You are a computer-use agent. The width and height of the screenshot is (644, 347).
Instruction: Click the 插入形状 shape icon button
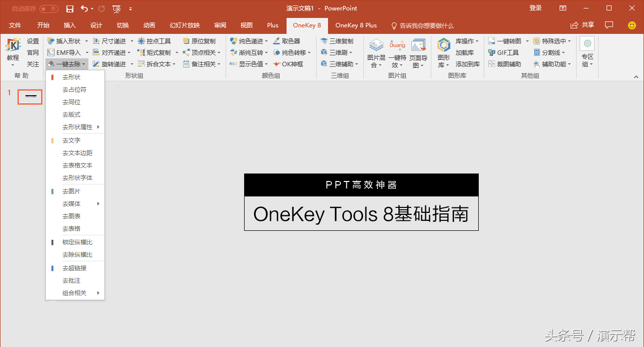click(x=64, y=41)
